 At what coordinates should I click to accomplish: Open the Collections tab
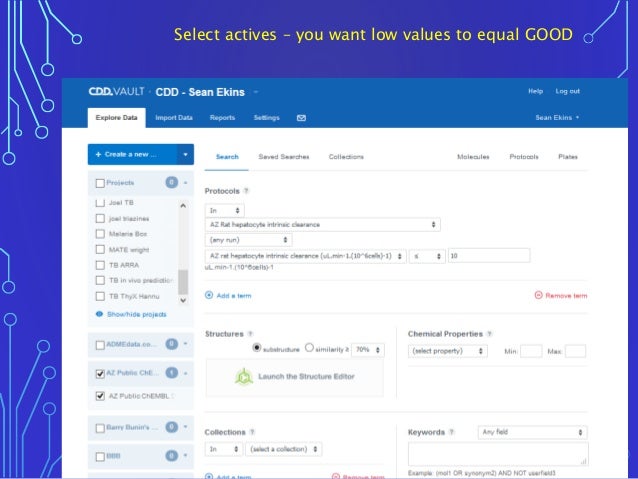click(346, 157)
